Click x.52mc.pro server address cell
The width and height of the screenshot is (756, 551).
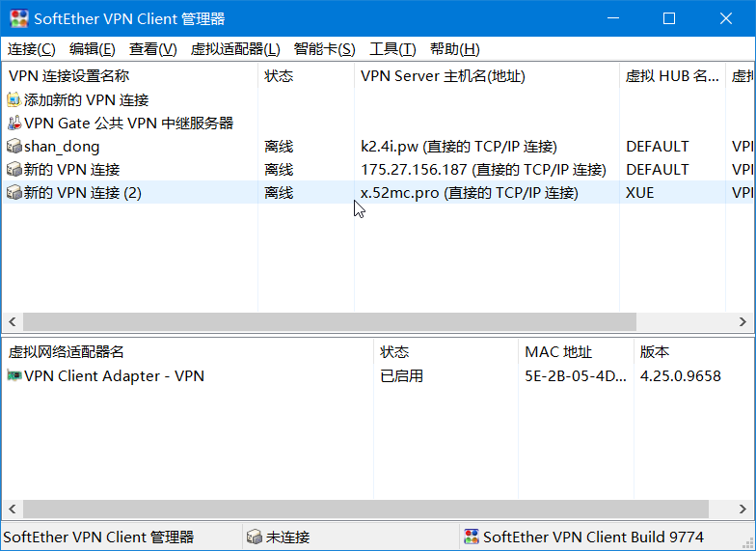point(470,193)
